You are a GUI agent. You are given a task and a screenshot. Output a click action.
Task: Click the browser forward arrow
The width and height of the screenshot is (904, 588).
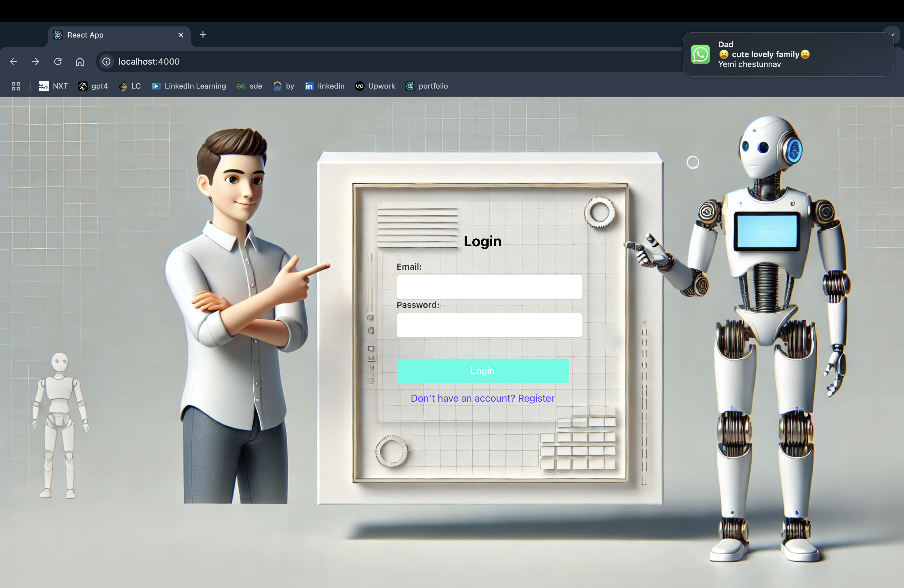(x=36, y=62)
